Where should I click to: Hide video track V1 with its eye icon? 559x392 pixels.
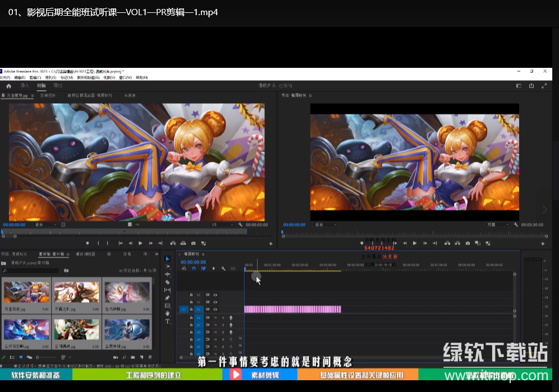[215, 309]
